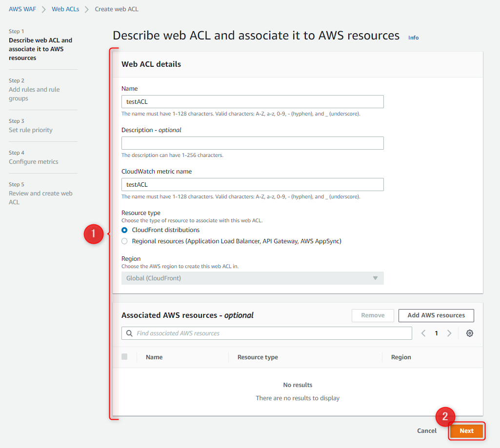Go to Step 2 Add rules
Screen dimensions: 500x448
(x=34, y=90)
